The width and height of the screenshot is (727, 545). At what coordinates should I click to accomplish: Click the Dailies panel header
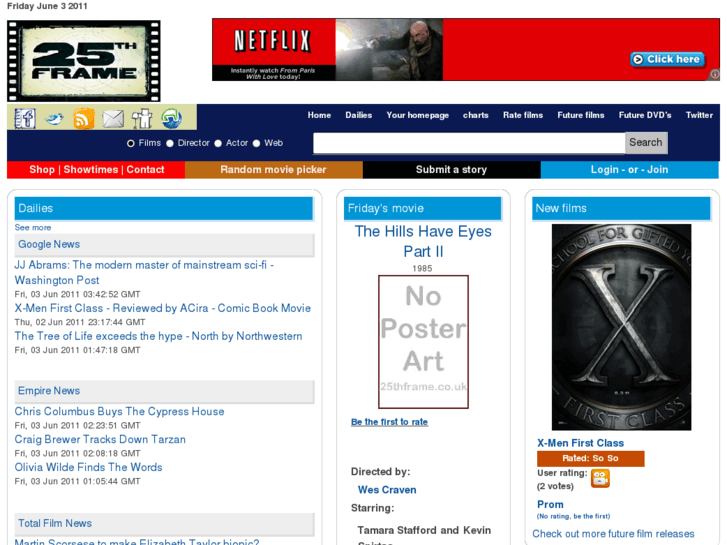coord(164,208)
